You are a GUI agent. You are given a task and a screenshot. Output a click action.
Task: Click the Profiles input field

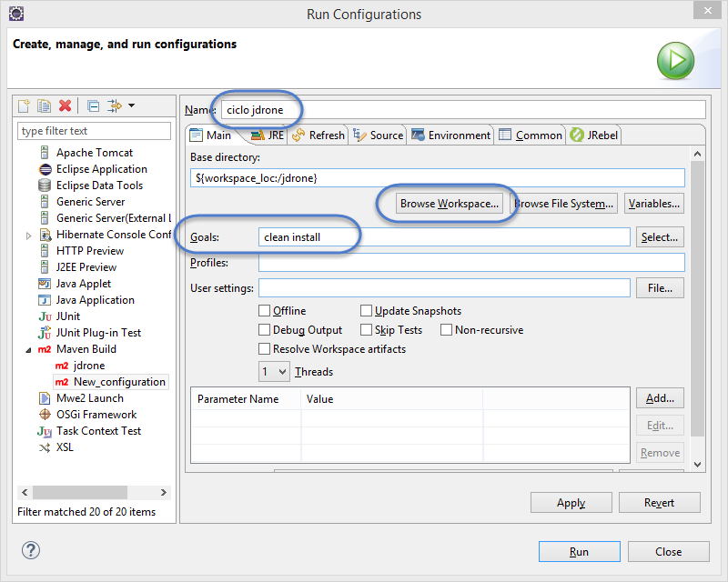point(471,263)
